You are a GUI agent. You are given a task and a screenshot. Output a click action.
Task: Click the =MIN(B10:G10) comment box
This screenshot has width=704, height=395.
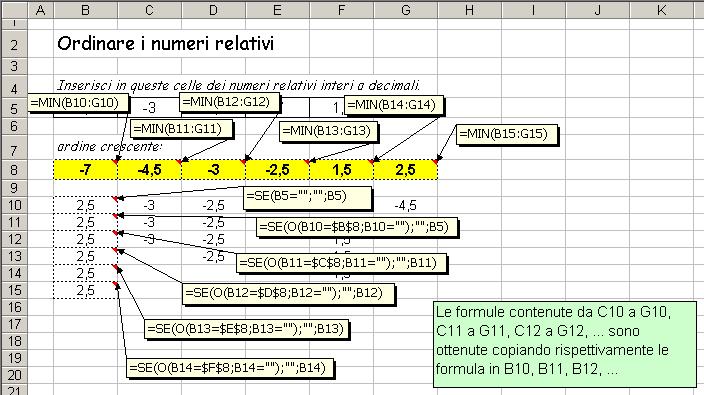pyautogui.click(x=78, y=103)
